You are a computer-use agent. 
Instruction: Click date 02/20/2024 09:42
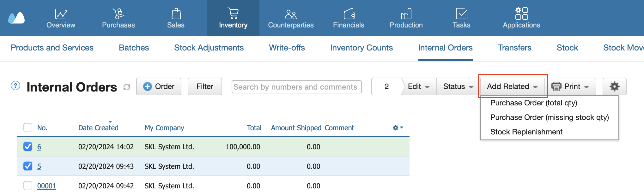pos(106,186)
